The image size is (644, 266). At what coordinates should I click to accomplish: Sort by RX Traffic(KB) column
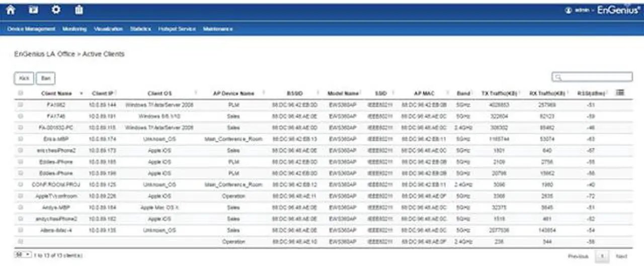(547, 93)
